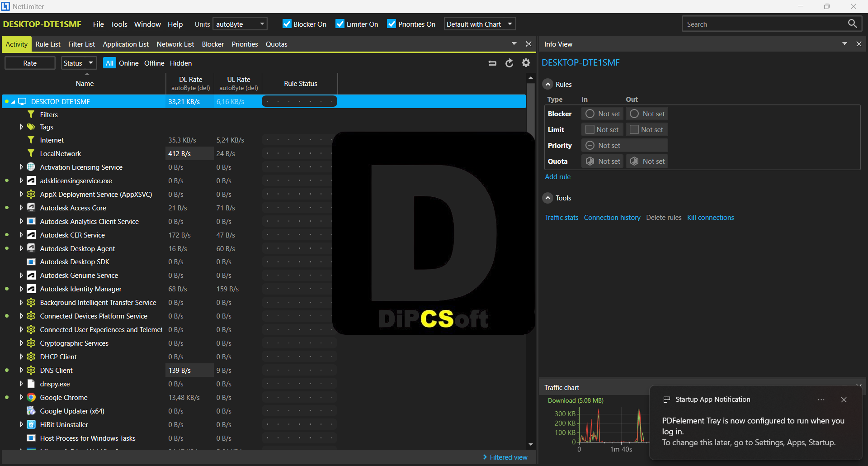Switch to the Blocker tab
Viewport: 868px width, 466px height.
(x=212, y=44)
